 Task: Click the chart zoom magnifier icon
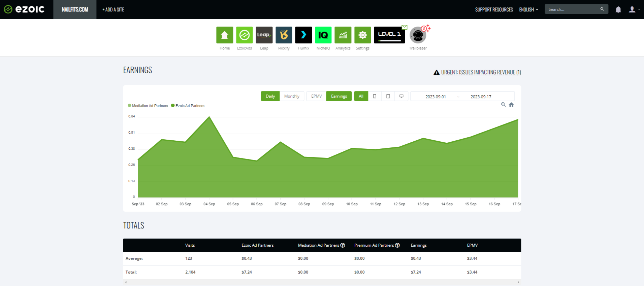[503, 105]
